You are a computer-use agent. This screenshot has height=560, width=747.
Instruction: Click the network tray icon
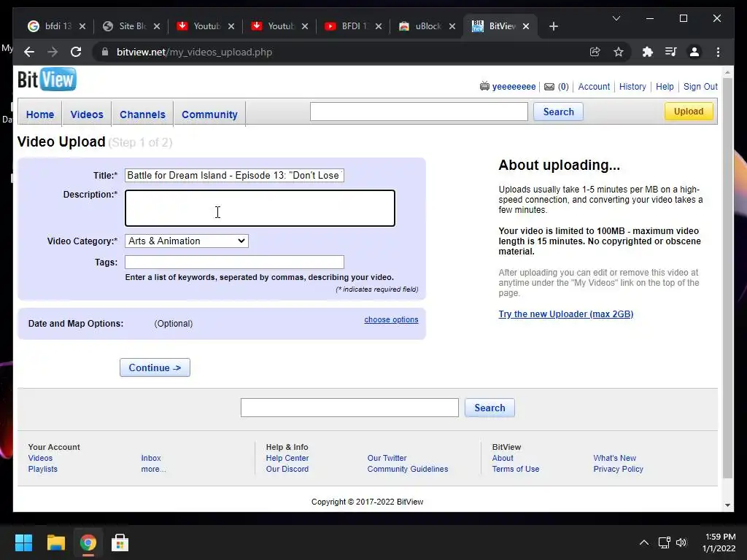[664, 542]
